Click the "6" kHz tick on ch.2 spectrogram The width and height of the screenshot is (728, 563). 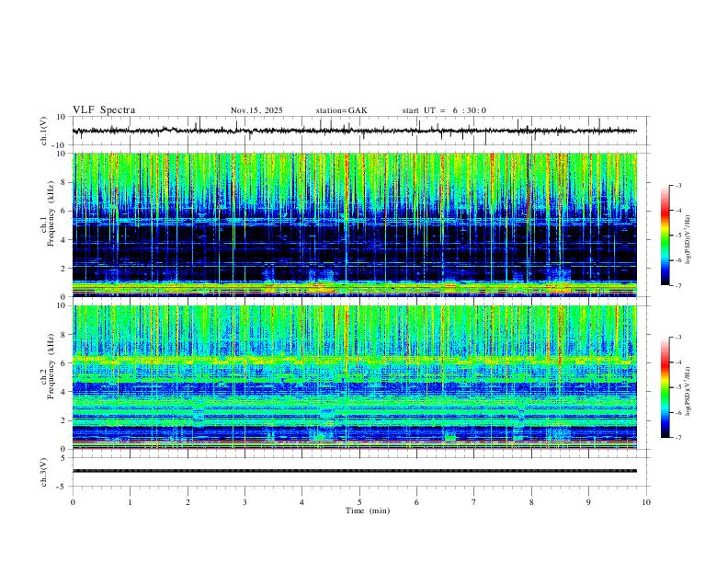64,363
